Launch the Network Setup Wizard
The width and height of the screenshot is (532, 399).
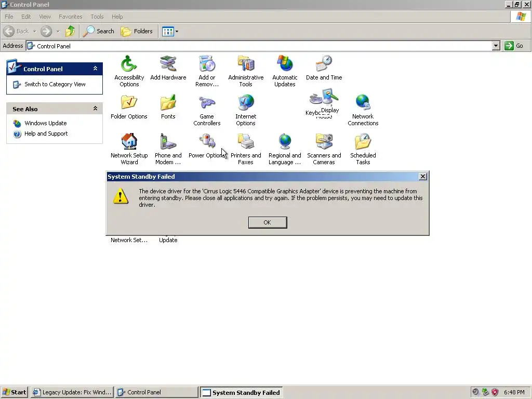[129, 149]
